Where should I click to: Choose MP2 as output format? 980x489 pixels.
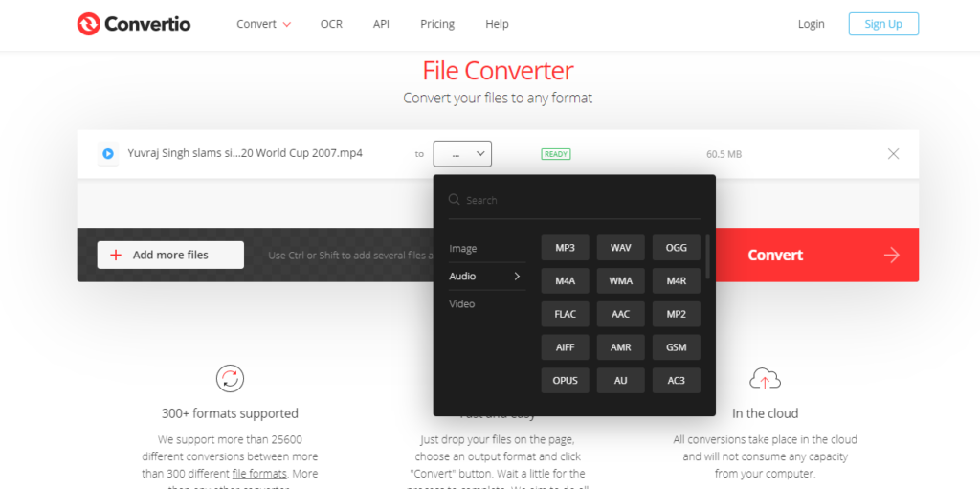click(677, 314)
